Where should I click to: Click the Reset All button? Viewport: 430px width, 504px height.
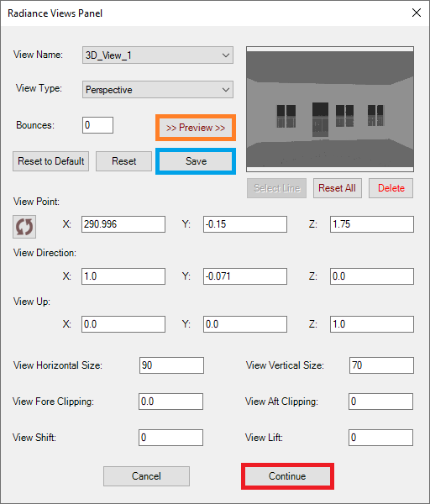[x=338, y=188]
